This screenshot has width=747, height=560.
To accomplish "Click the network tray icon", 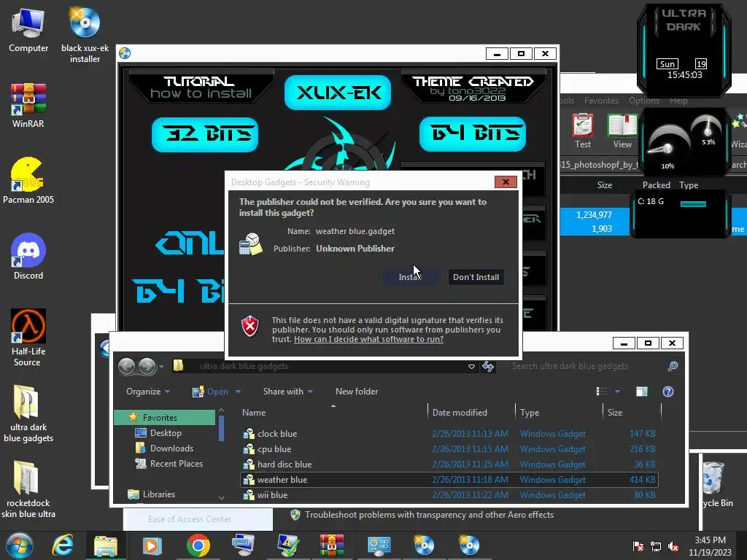I will [656, 546].
